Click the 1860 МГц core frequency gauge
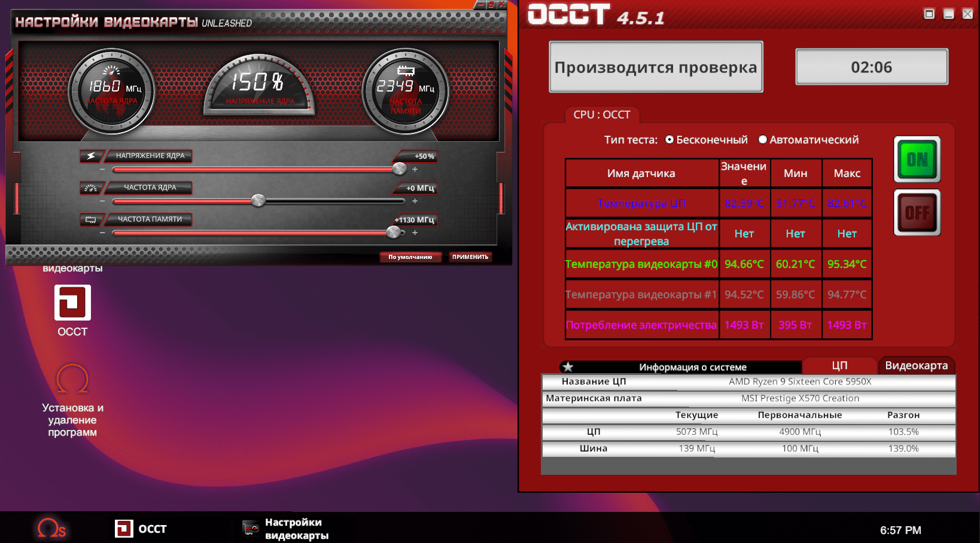 [x=112, y=91]
